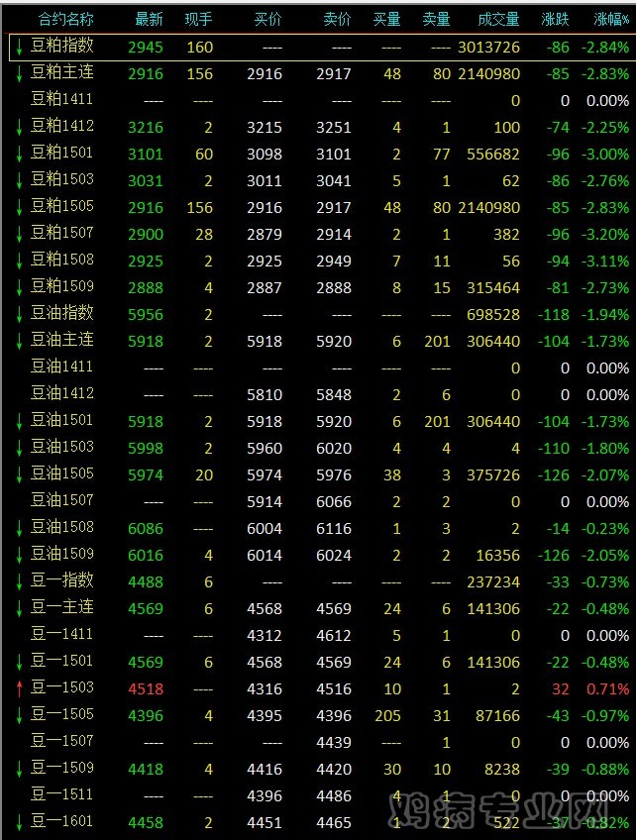This screenshot has height=840, width=636.
Task: Select the 豆一1601 contract
Action: [61, 822]
